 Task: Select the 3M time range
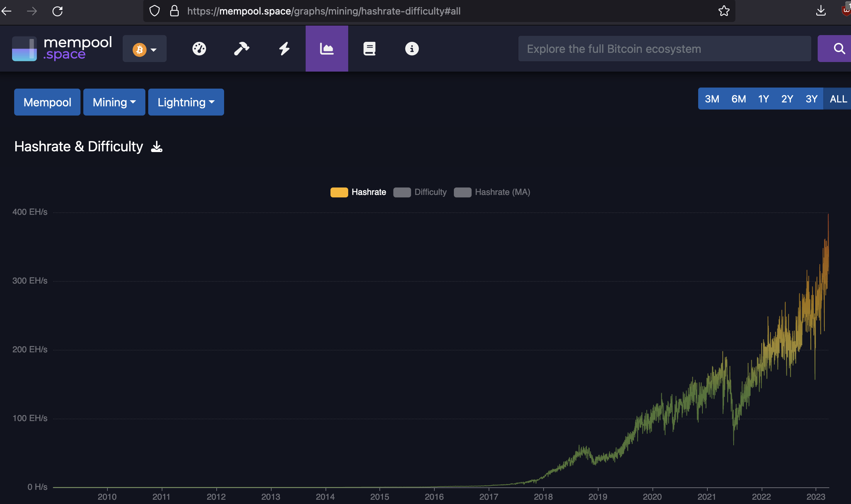tap(712, 99)
